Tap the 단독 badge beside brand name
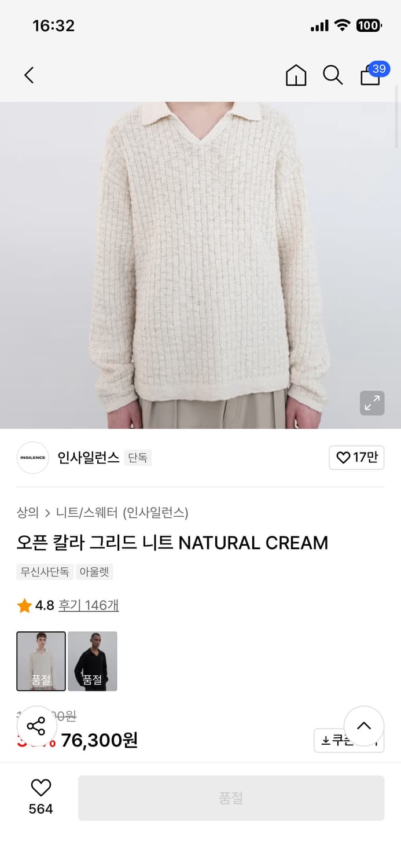The height and width of the screenshot is (868, 401). (x=138, y=457)
